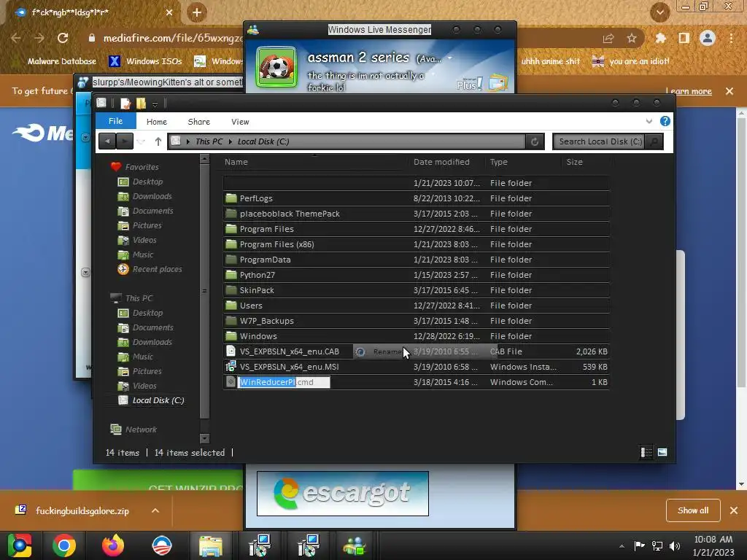Select the Program Files (x86) folder

click(416, 244)
